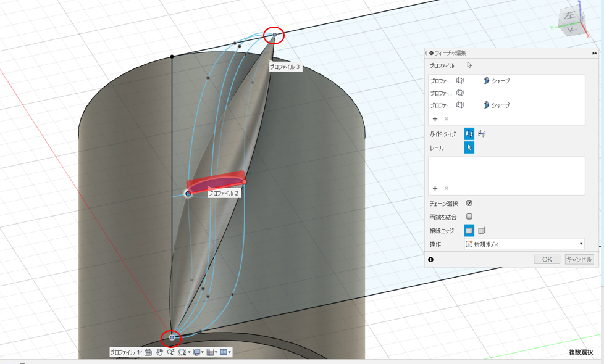Open the 操作 新規ボディ dropdown

coord(524,244)
